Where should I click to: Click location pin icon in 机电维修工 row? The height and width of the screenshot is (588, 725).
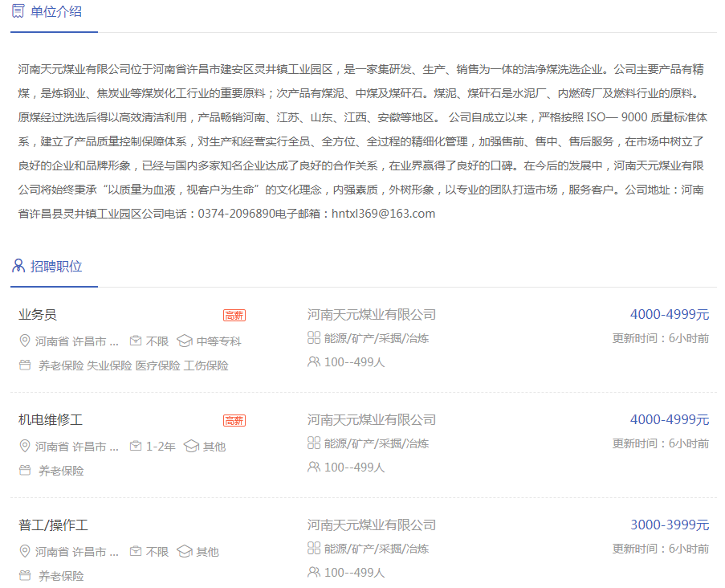tap(25, 446)
